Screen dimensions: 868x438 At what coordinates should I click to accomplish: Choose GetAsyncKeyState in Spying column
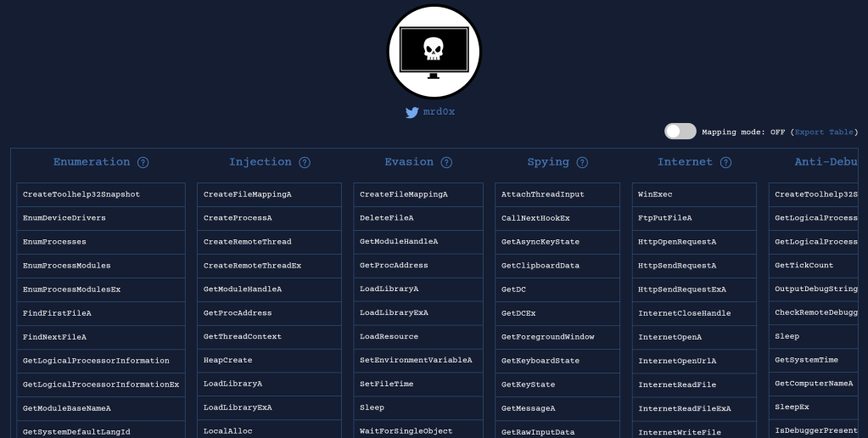[x=540, y=242]
